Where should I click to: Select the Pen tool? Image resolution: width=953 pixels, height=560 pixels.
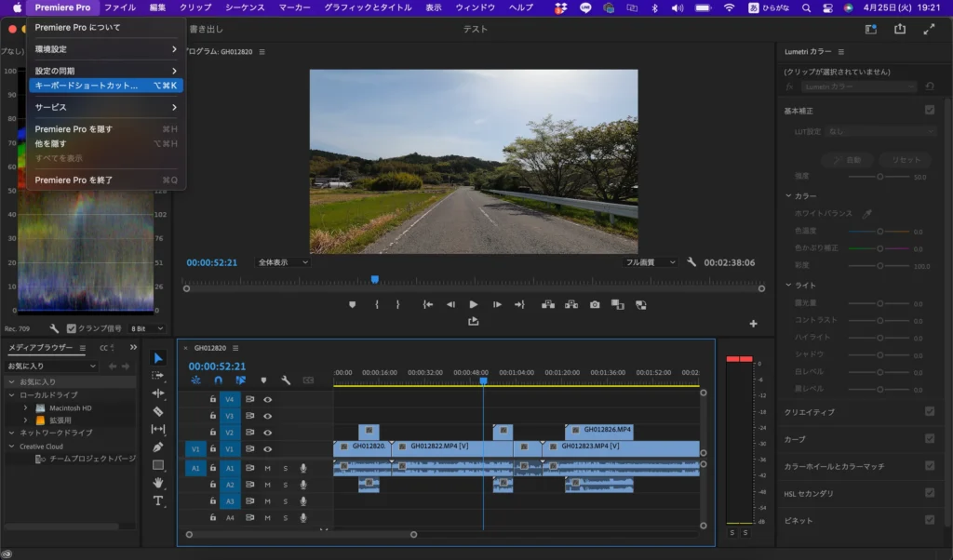(158, 447)
